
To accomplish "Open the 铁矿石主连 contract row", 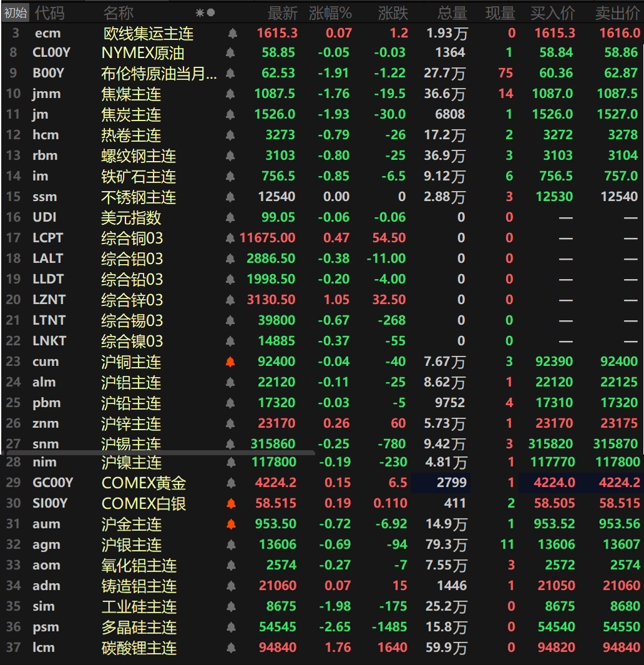I will click(x=139, y=177).
